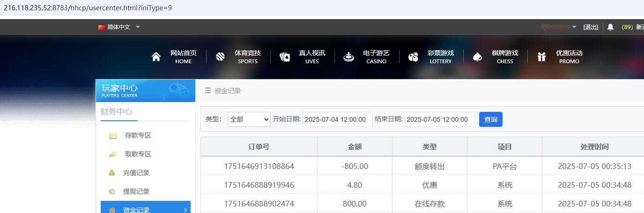Go to 网站首页 HOME
This screenshot has width=644, height=213.
point(184,57)
